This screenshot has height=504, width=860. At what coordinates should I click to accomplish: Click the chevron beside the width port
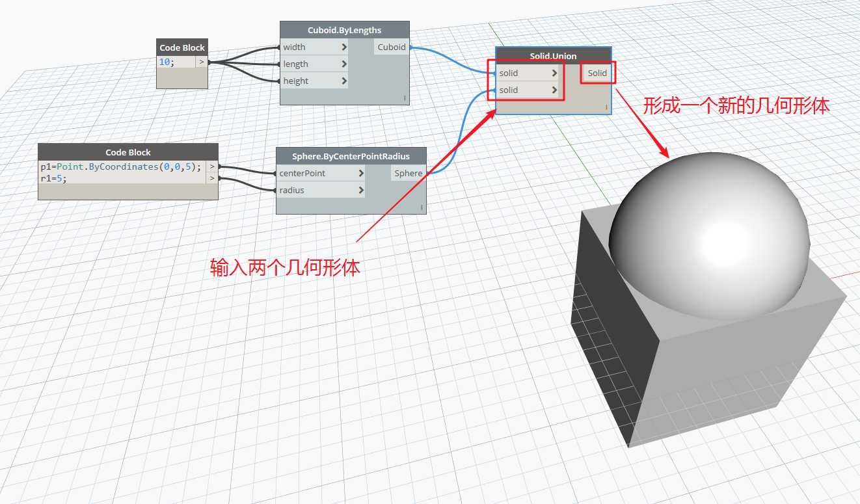[344, 47]
